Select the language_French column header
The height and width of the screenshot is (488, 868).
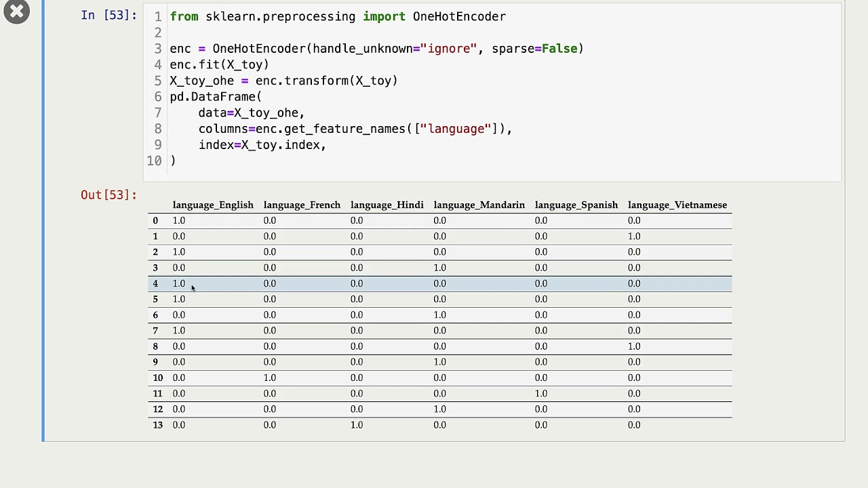coord(302,205)
